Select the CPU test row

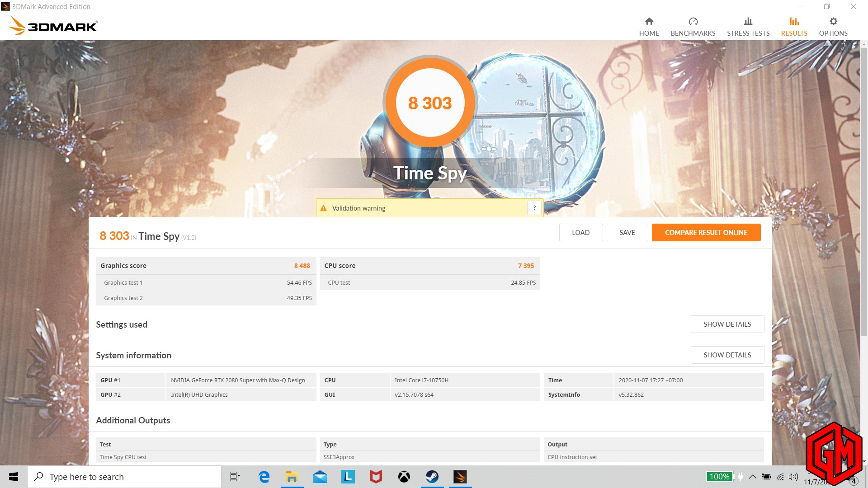click(430, 282)
